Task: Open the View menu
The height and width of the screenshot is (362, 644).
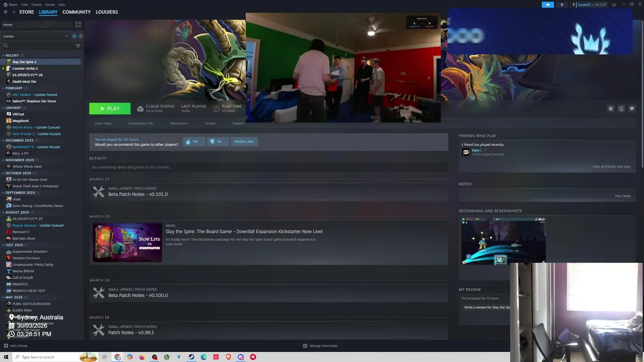Action: click(x=24, y=5)
